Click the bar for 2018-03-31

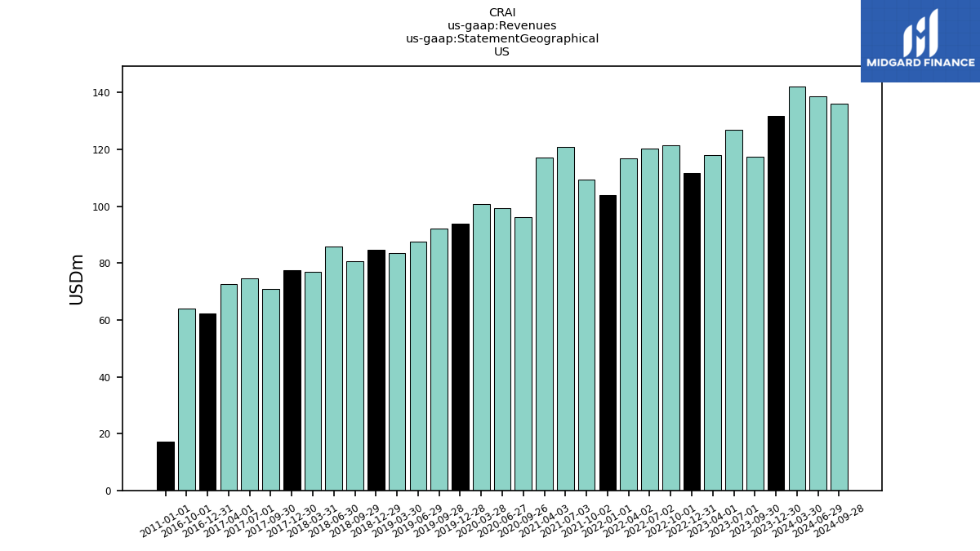click(313, 381)
